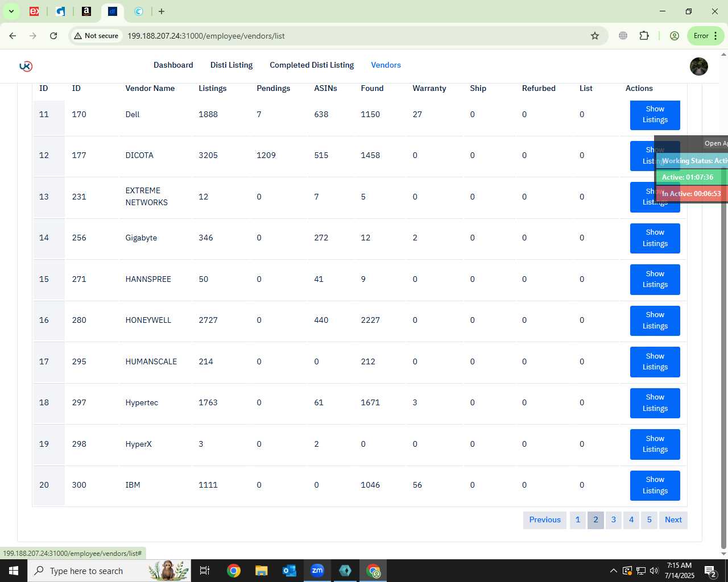Click the Listings value 2727

point(208,320)
